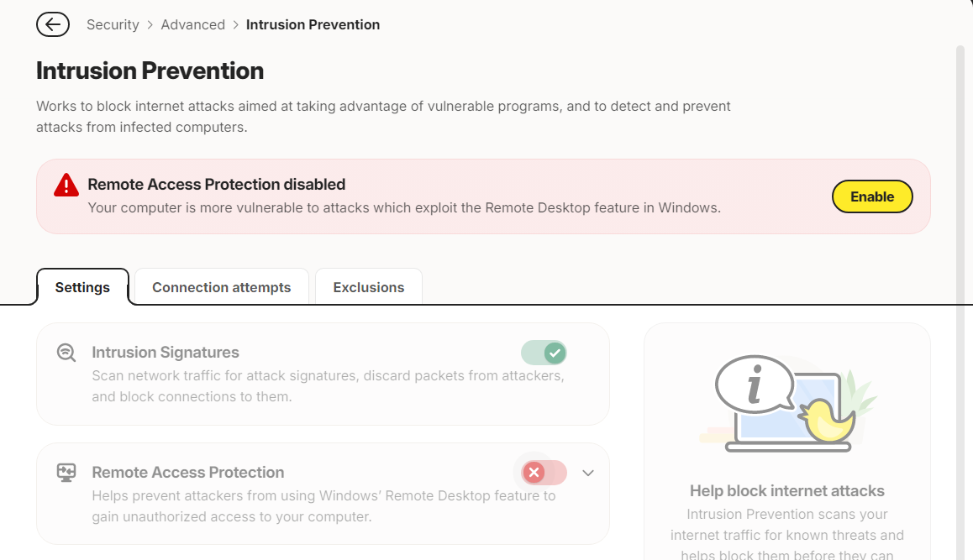The height and width of the screenshot is (560, 973).
Task: Click the Help block internet attacks heading
Action: pyautogui.click(x=786, y=490)
